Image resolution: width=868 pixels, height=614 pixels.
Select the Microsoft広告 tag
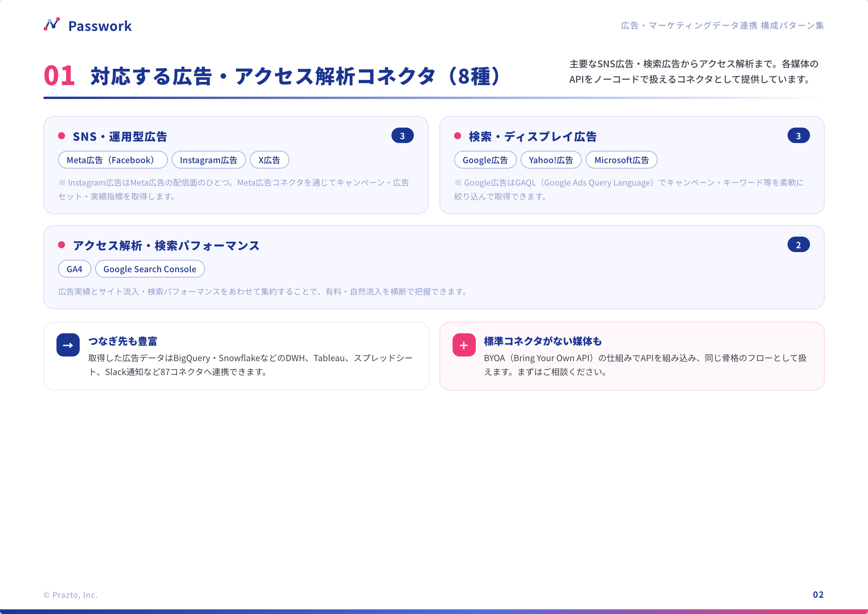click(621, 160)
